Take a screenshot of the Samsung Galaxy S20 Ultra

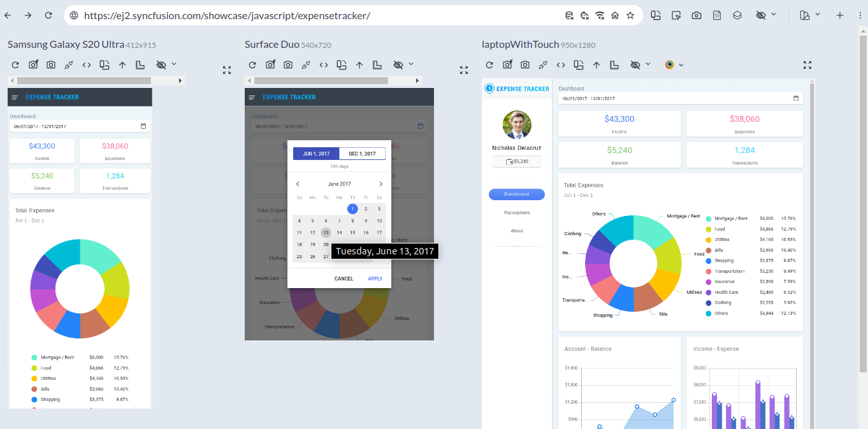tap(51, 65)
